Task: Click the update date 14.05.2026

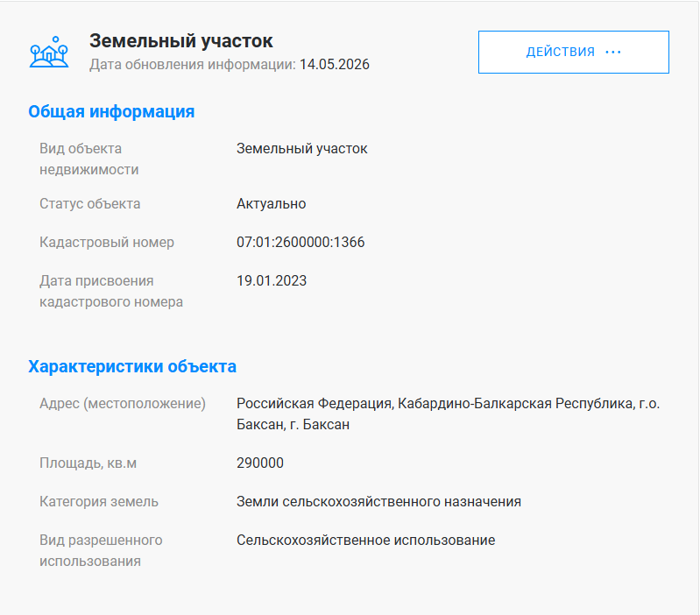Action: pos(335,64)
